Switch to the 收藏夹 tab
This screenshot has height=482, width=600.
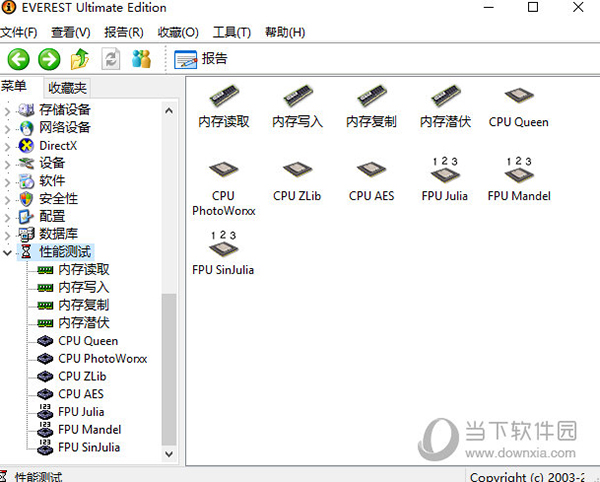pos(67,88)
